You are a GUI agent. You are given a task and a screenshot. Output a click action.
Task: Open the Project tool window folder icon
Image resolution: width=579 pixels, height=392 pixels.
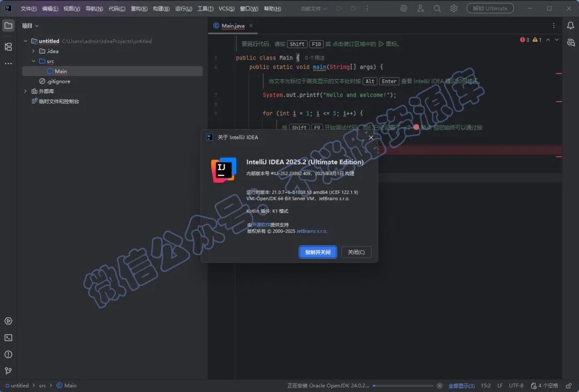(x=8, y=26)
